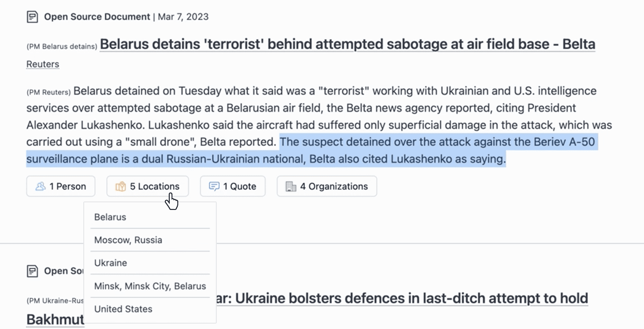Click the document icon beside Open Source Document
644x329 pixels.
click(x=32, y=17)
